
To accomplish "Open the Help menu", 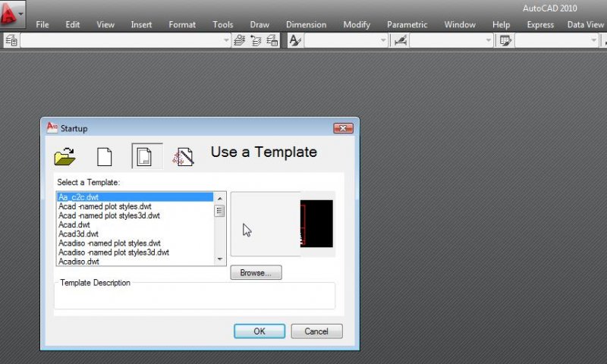I will click(501, 25).
